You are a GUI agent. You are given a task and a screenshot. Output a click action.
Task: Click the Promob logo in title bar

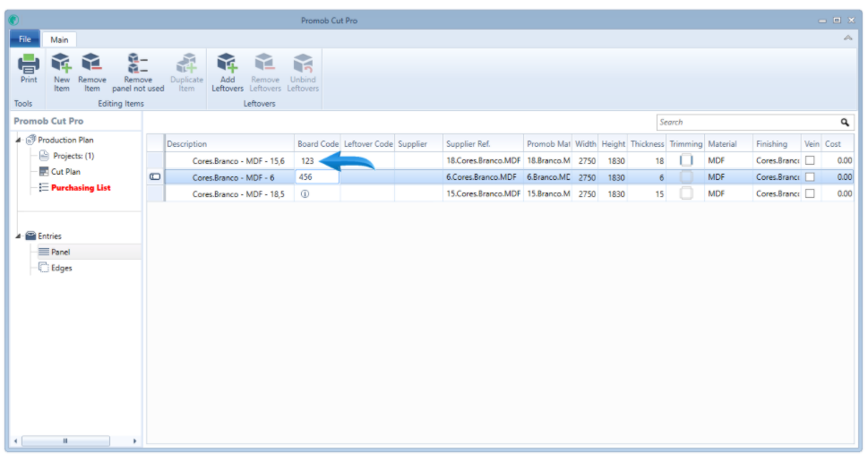(x=13, y=21)
